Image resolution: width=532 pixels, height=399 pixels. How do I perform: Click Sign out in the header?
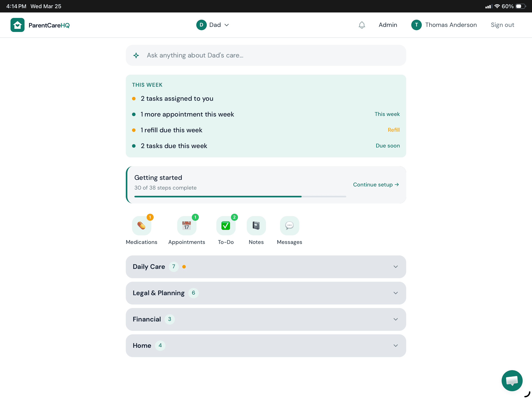pyautogui.click(x=502, y=25)
